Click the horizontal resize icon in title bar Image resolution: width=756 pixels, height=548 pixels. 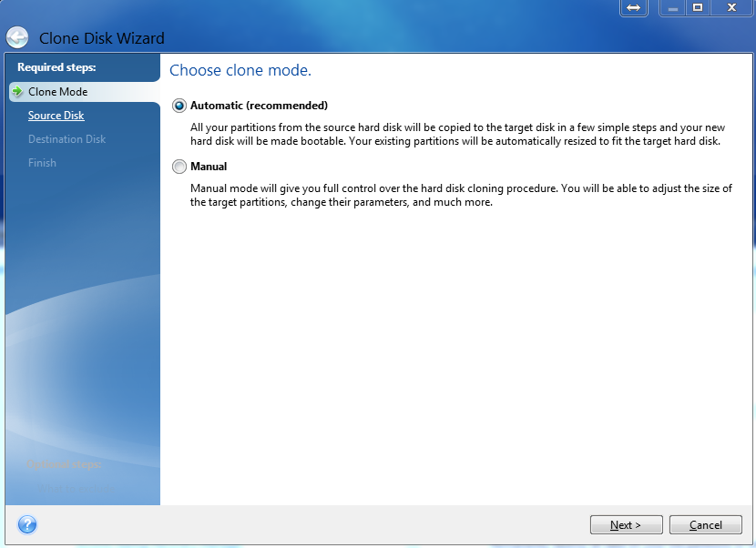[633, 8]
